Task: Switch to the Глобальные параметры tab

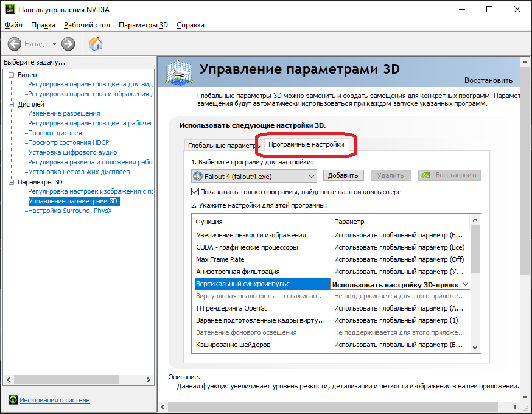Action: point(223,146)
